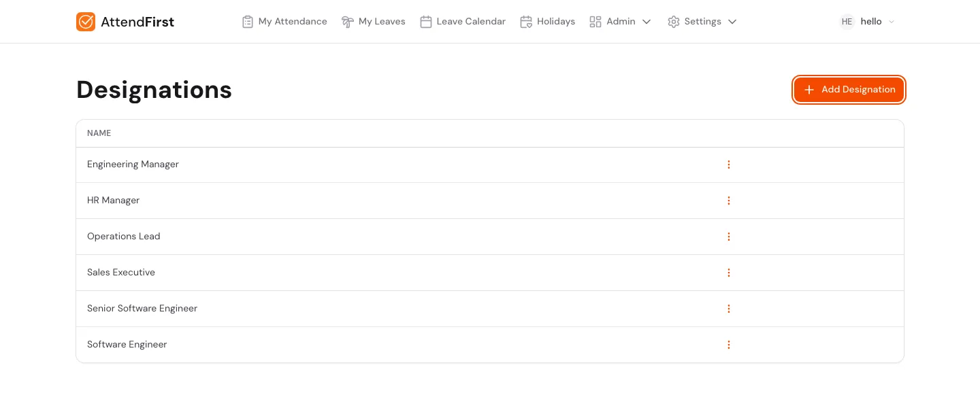Click the Leave Calendar icon

point(426,22)
